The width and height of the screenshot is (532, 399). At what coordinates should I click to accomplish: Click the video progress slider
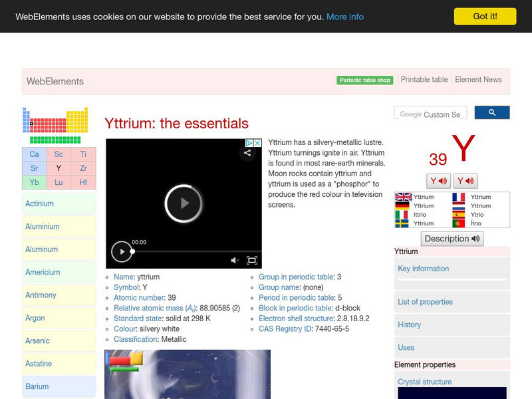(x=196, y=252)
